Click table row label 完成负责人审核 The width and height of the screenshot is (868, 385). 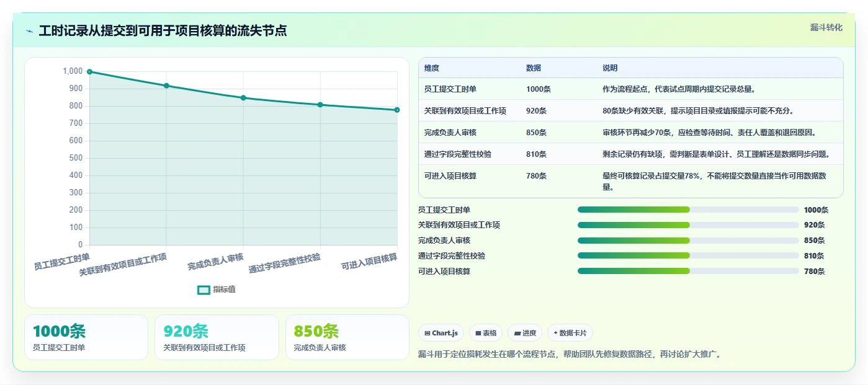tap(450, 133)
